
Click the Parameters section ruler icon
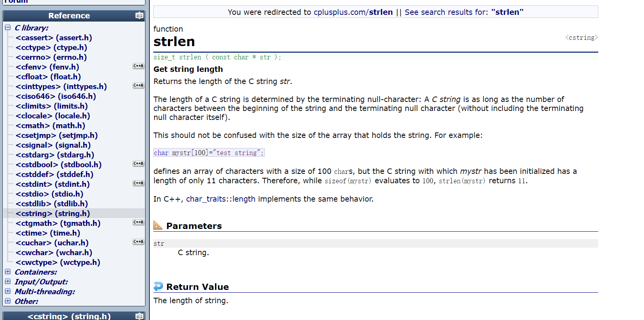tap(158, 225)
